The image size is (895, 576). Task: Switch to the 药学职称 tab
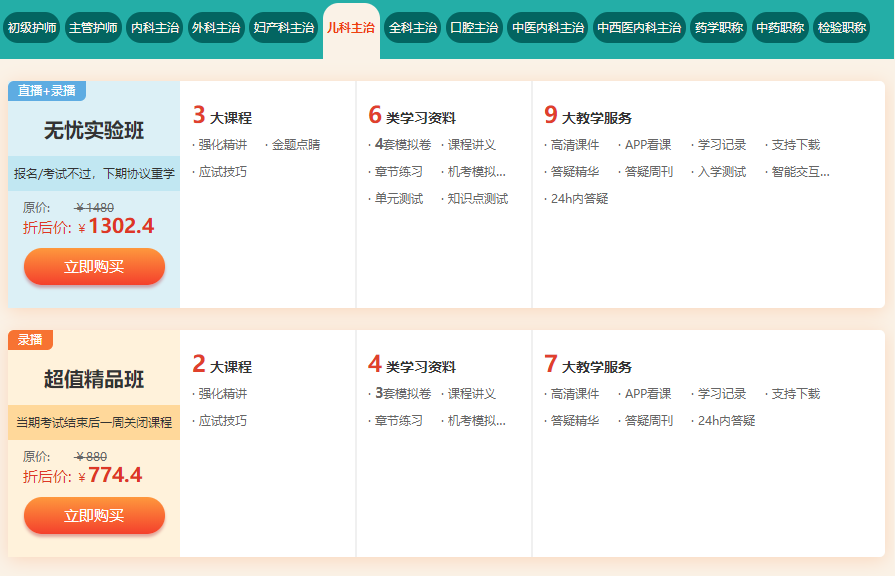[x=718, y=28]
